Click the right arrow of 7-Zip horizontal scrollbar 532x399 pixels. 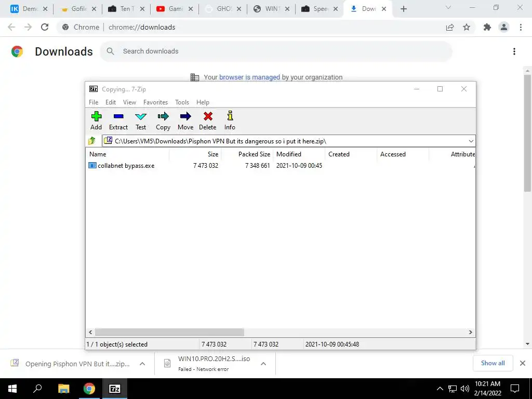(x=471, y=332)
